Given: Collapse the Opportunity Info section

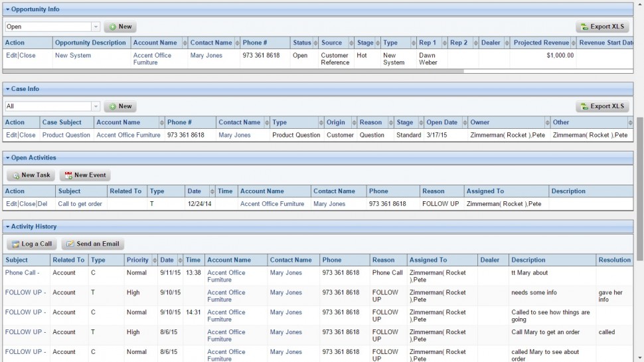Looking at the screenshot, I should (x=7, y=9).
